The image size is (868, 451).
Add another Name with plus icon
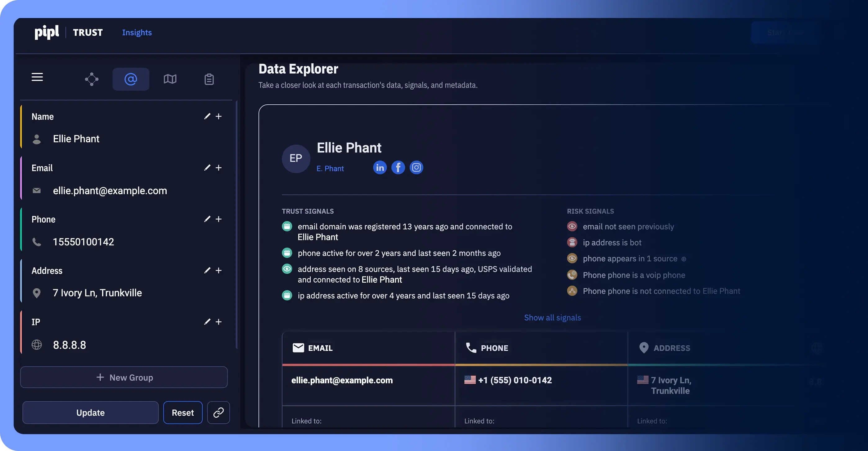219,116
